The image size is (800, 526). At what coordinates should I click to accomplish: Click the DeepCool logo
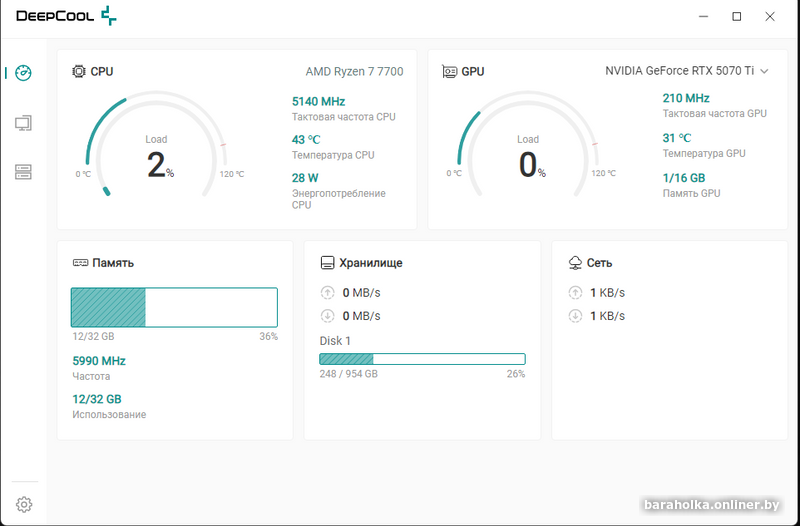point(66,16)
